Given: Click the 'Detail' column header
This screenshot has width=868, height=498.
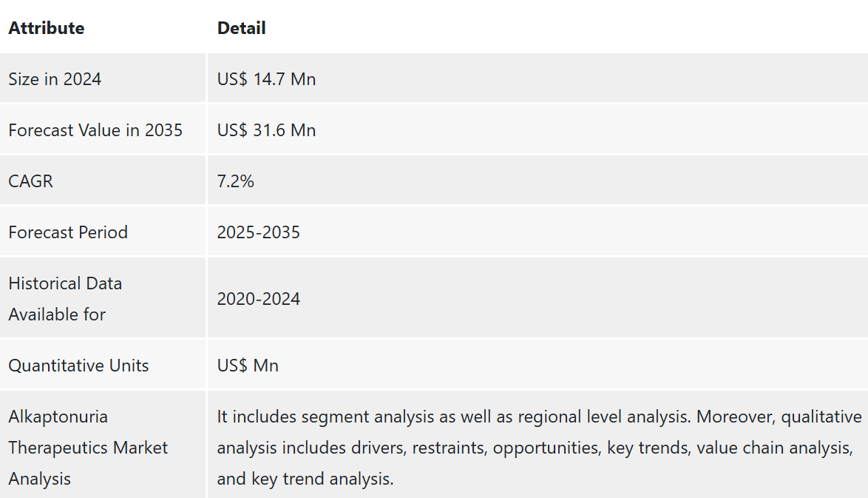Looking at the screenshot, I should 241,28.
